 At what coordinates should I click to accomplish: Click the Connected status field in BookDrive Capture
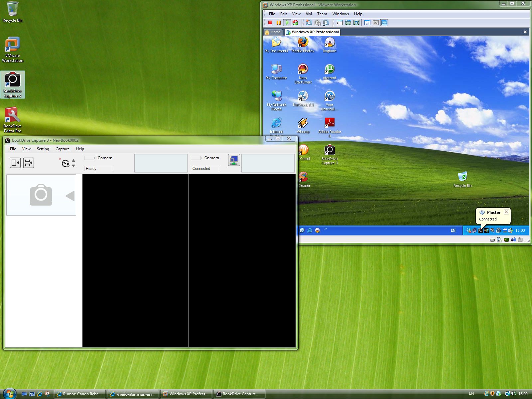click(x=205, y=169)
